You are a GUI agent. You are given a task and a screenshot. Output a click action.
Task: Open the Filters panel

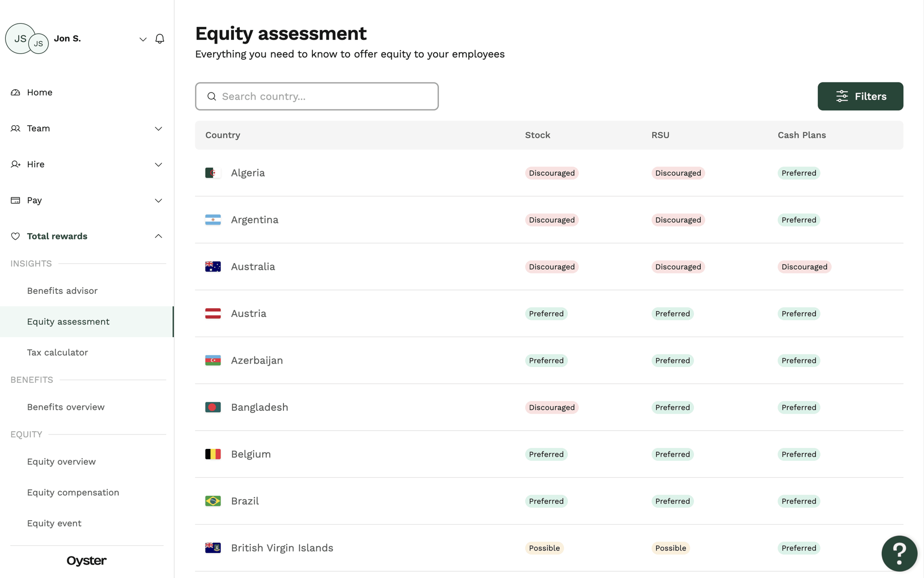(x=860, y=96)
